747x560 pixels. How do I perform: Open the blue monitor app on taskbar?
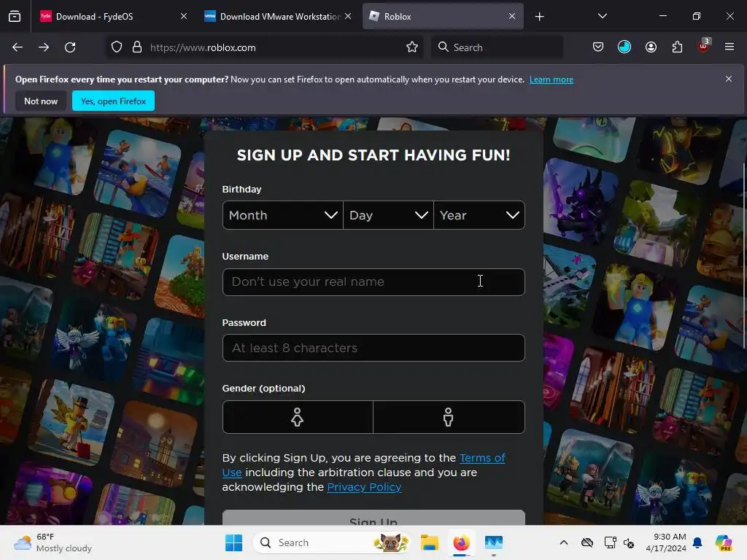click(x=494, y=542)
